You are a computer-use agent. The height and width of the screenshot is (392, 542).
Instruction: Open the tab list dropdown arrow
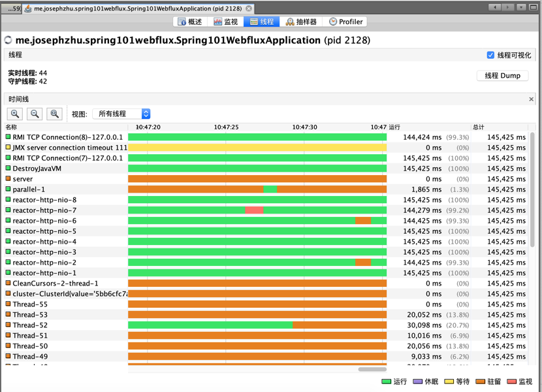521,7
